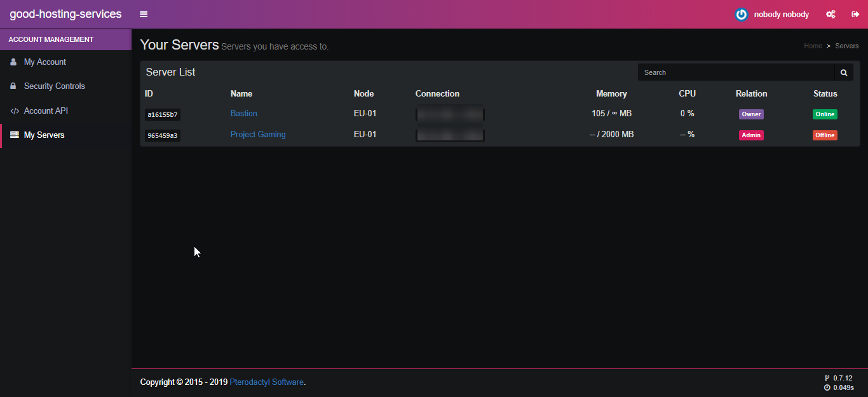Click Home in the breadcrumb
Viewport: 868px width, 397px height.
[x=813, y=46]
